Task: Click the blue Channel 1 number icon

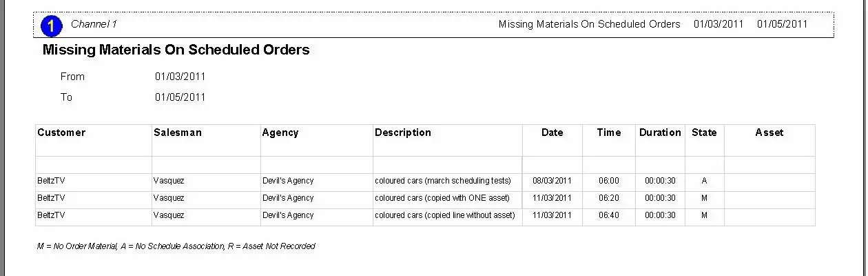Action: coord(52,26)
